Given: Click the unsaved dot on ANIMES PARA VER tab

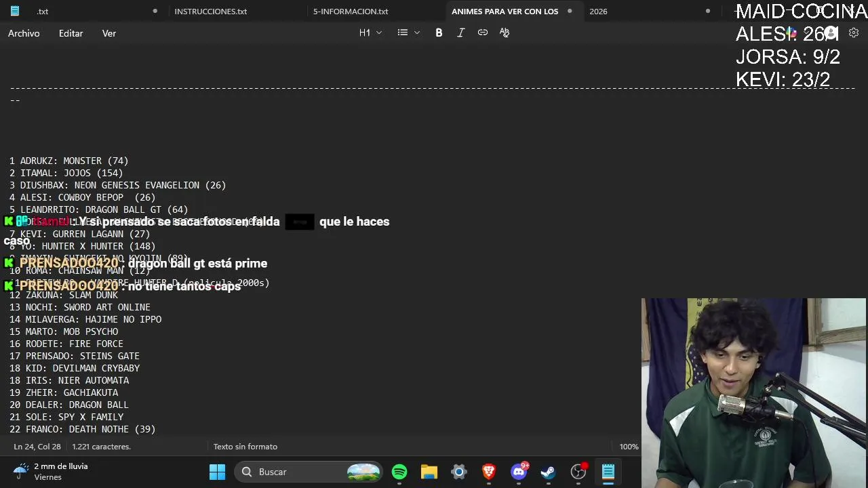Looking at the screenshot, I should [570, 11].
